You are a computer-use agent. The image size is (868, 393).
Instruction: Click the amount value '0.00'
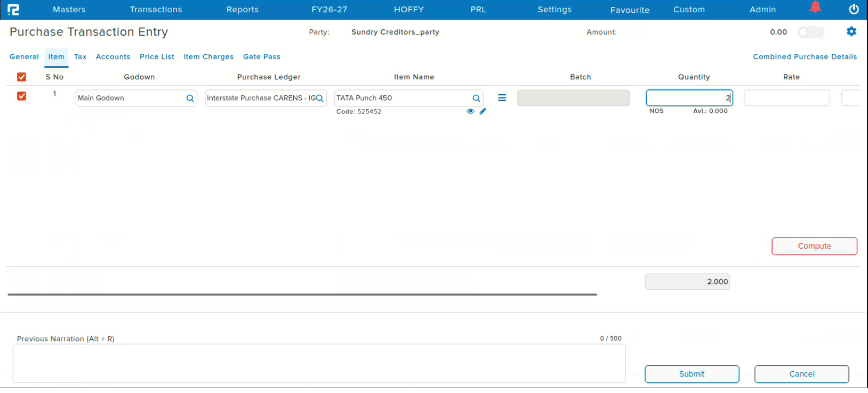click(x=778, y=32)
